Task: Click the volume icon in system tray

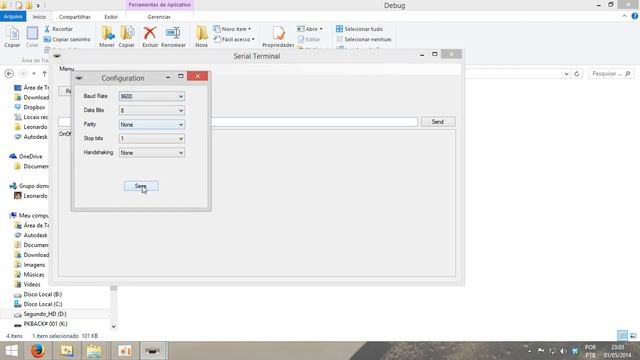Action: [x=563, y=351]
